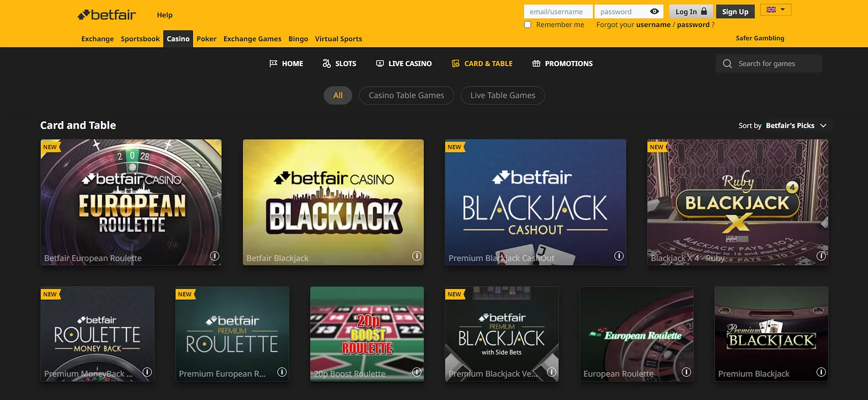The width and height of the screenshot is (868, 400).
Task: Open Premium Blackjack cards thumbnail
Action: pos(771,334)
